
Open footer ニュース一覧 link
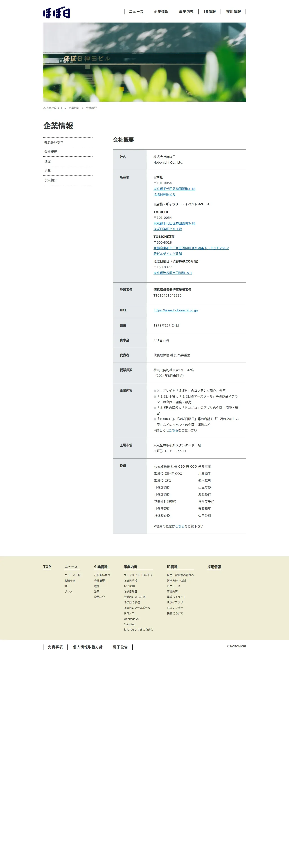pyautogui.click(x=72, y=575)
